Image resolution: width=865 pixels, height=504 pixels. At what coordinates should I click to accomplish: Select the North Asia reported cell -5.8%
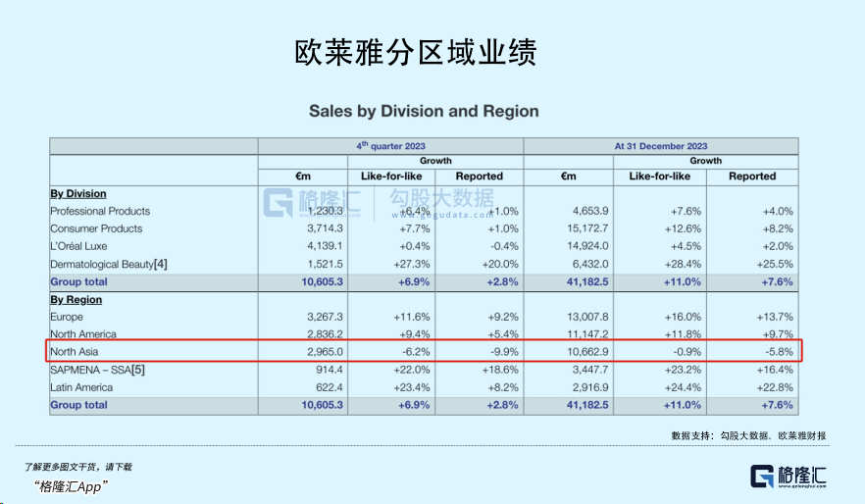[779, 352]
